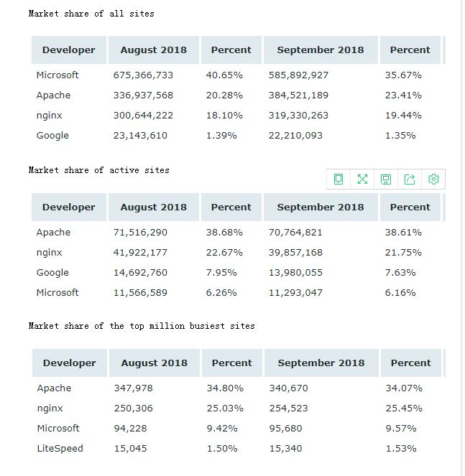Share table using the export arrow icon
Image resolution: width=465 pixels, height=476 pixels.
[410, 179]
